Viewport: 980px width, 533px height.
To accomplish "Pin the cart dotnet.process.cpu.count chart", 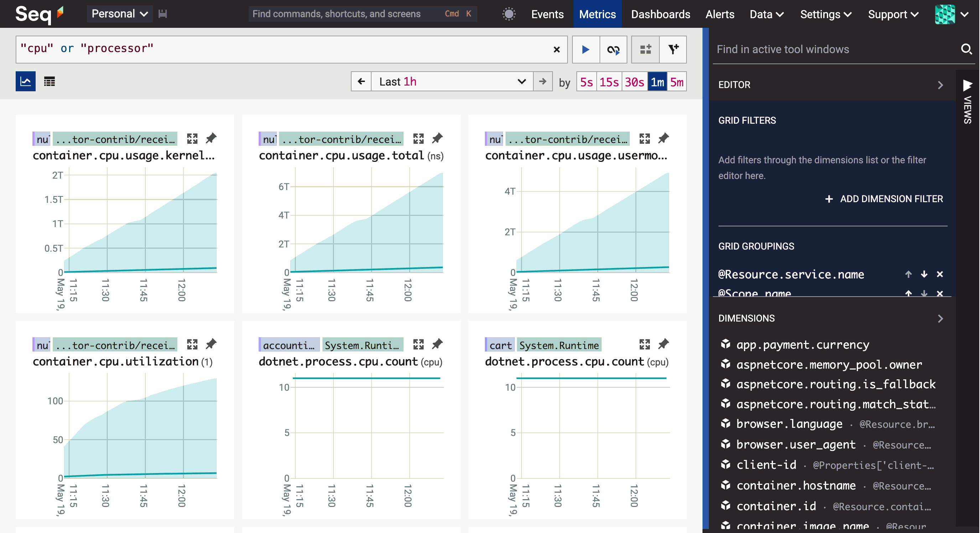I will click(x=663, y=344).
